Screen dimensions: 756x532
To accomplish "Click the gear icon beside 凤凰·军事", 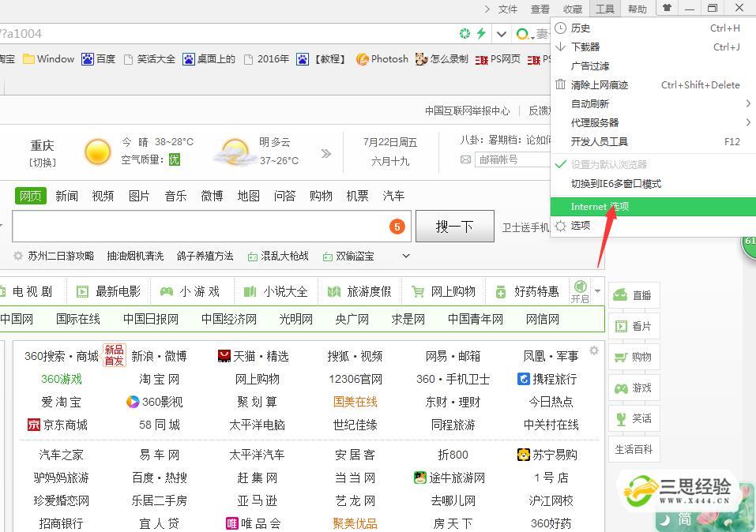I will (594, 350).
